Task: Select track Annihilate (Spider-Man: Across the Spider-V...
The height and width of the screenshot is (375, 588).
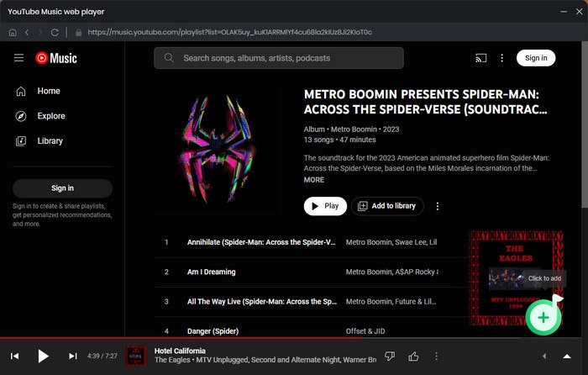Action: 261,242
